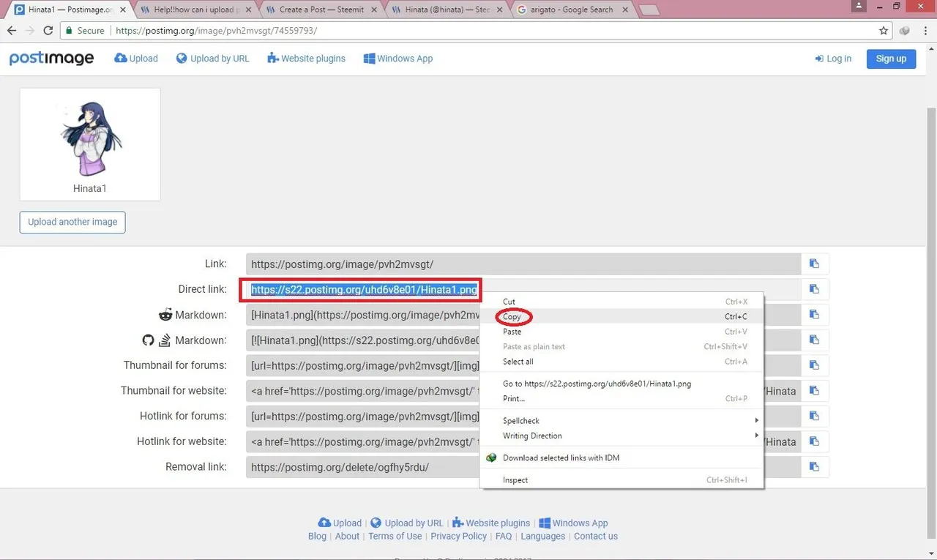This screenshot has height=560, width=937.
Task: Open the Terms of Use link
Action: pos(395,536)
